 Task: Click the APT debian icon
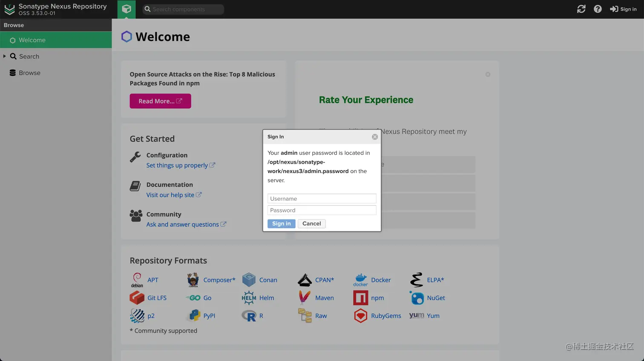tap(137, 280)
